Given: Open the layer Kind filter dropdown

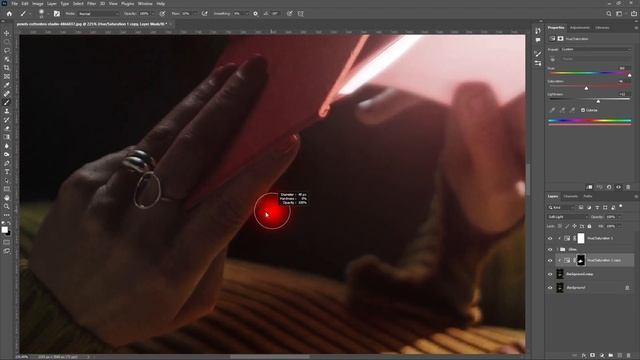Looking at the screenshot, I should point(562,207).
